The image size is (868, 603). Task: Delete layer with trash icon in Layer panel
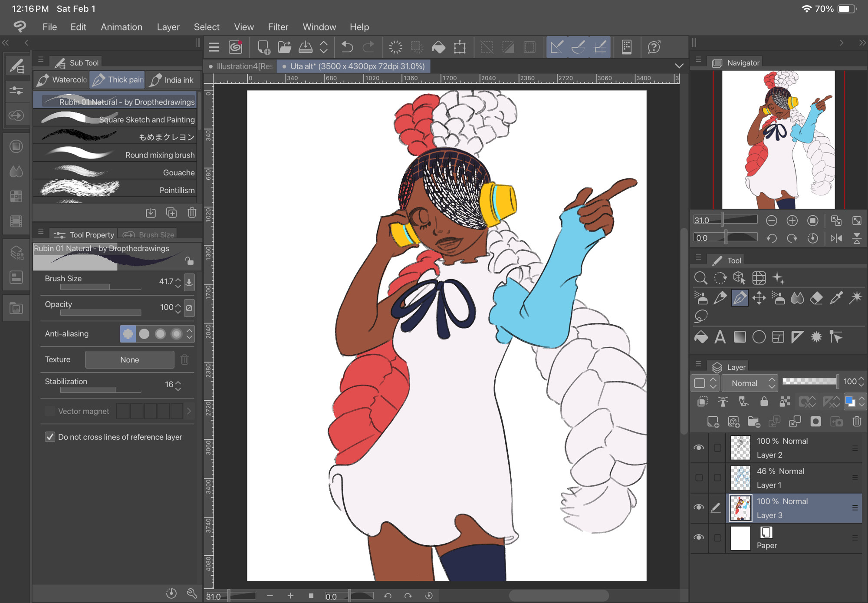(857, 422)
